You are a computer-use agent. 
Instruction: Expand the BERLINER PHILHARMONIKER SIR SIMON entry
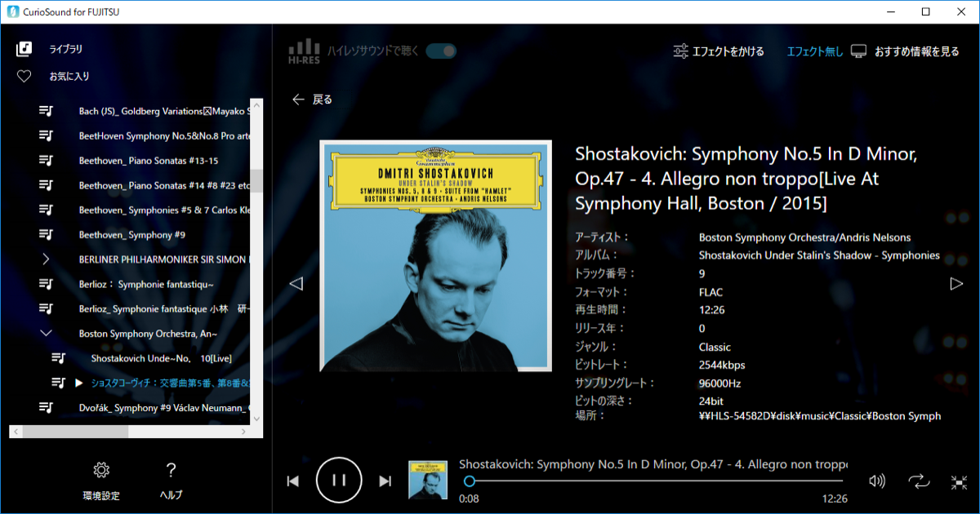pos(46,259)
